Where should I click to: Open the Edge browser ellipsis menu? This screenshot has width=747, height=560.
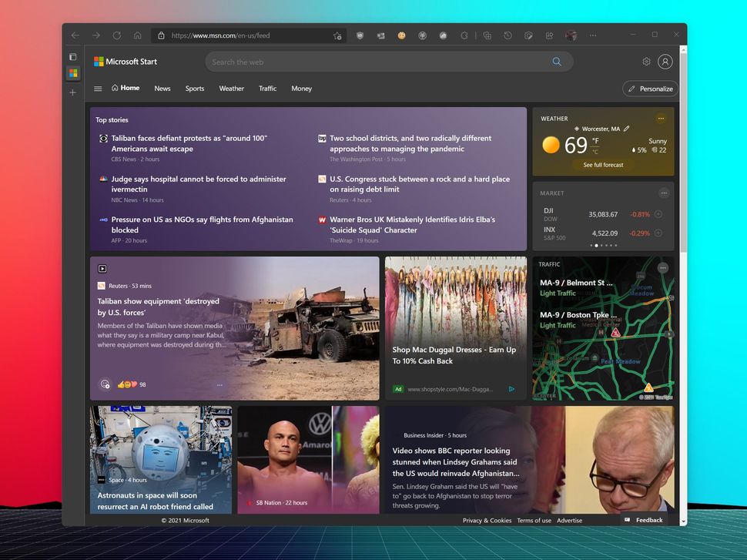(593, 35)
